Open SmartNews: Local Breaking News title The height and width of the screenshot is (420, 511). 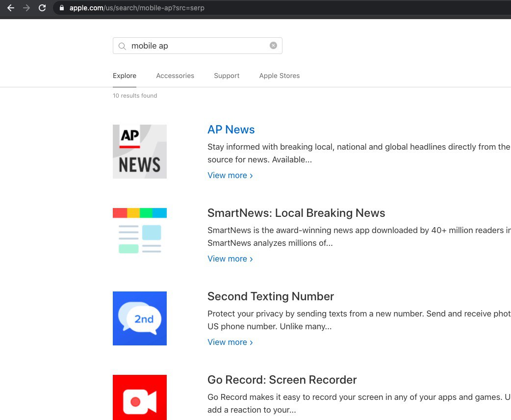[296, 213]
